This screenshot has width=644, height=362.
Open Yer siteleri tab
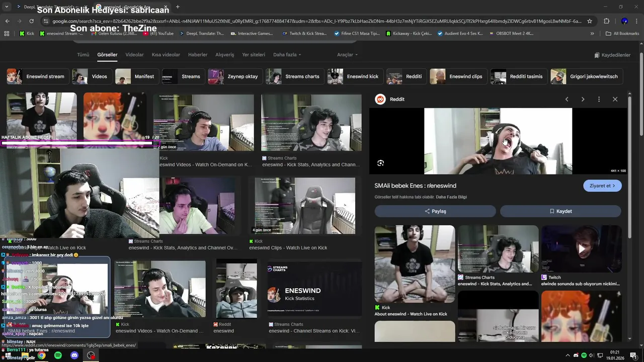click(254, 55)
